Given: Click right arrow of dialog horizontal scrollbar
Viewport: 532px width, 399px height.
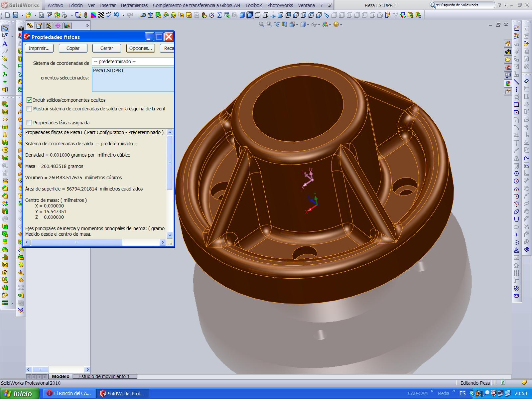Looking at the screenshot, I should coord(163,242).
